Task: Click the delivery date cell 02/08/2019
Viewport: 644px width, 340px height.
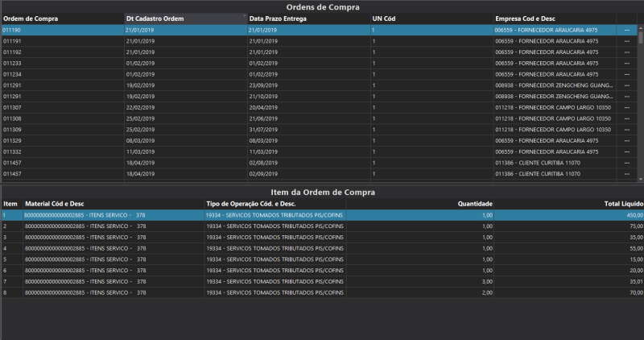Action: 309,164
